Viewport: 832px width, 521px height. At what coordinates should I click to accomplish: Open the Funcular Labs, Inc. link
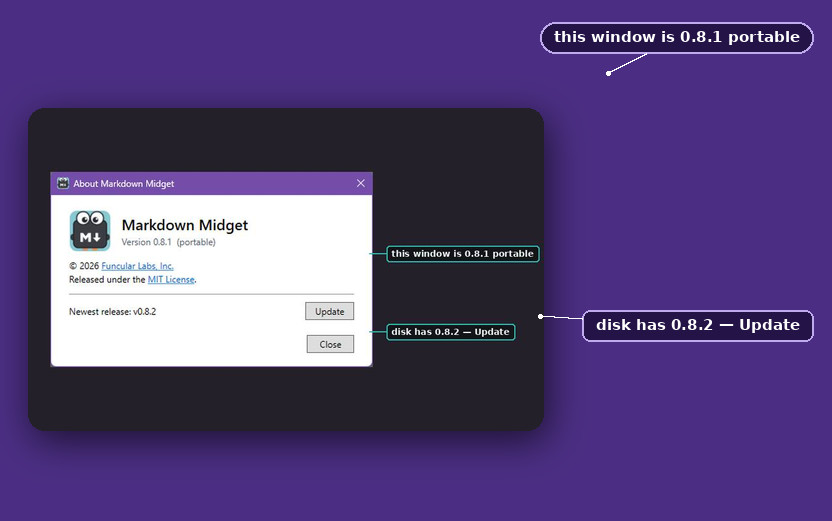[x=137, y=266]
